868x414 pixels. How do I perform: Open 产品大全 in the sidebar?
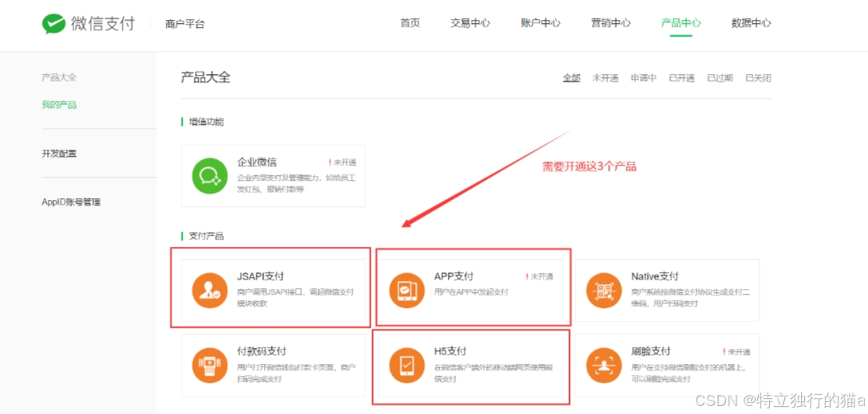[x=59, y=77]
